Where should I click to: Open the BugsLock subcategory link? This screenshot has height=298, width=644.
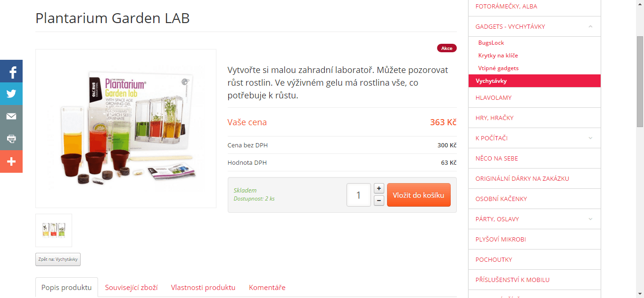(x=491, y=43)
